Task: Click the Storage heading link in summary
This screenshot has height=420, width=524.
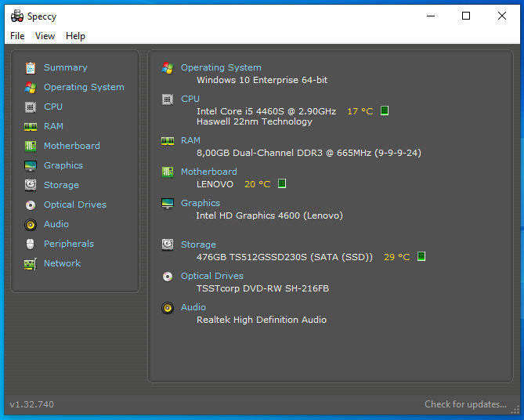Action: 198,244
